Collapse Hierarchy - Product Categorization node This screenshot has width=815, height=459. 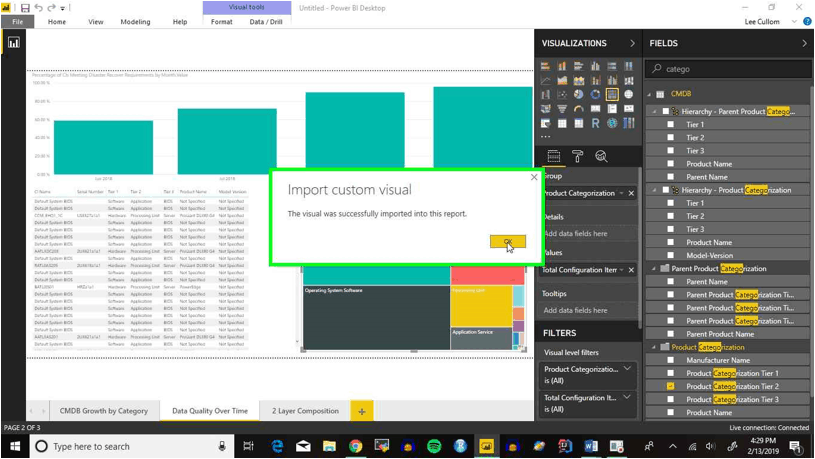[654, 190]
